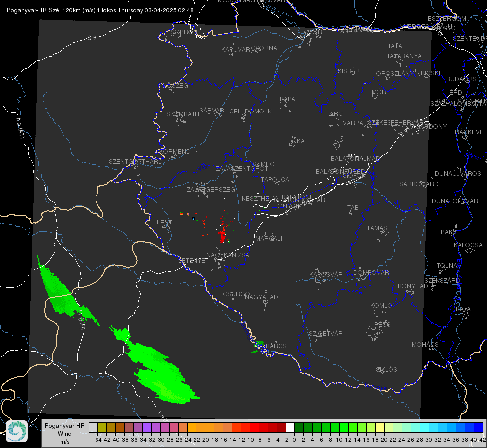
Task: Click the KAPUVÁR city label
Action: click(x=236, y=50)
